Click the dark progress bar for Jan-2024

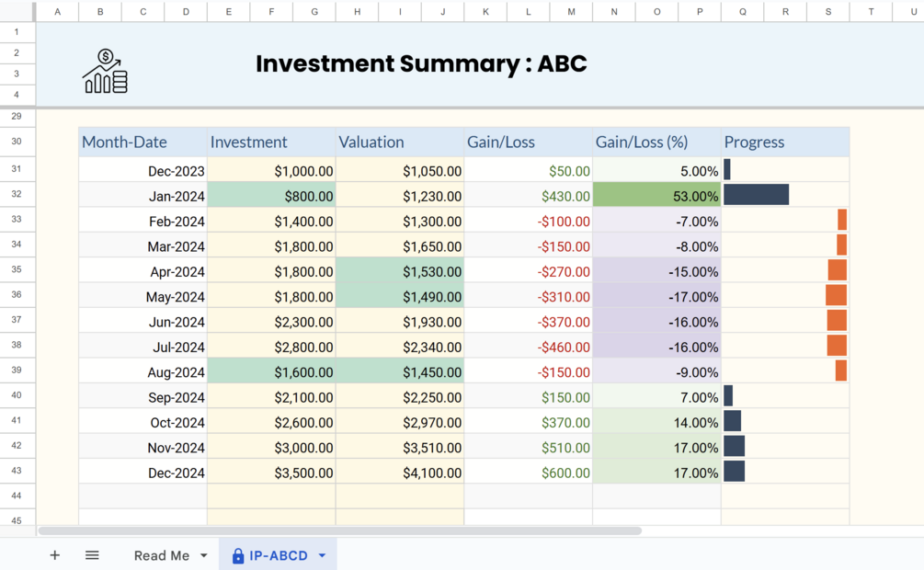[x=756, y=195]
